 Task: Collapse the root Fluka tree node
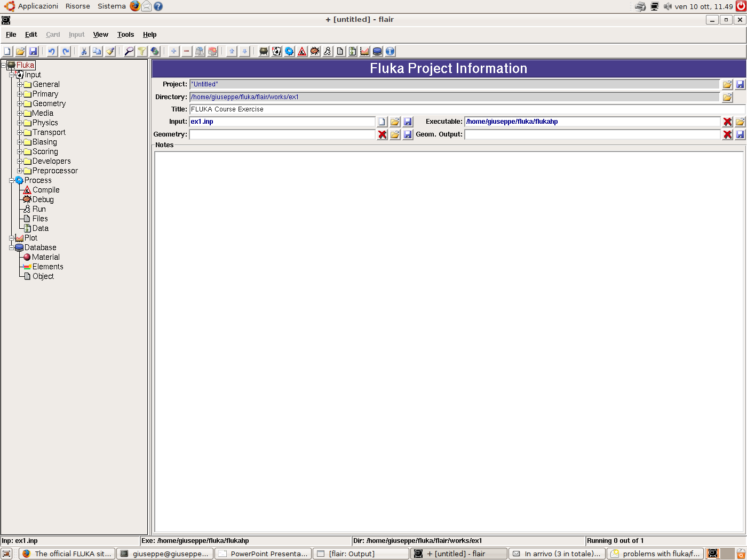tap(3, 65)
